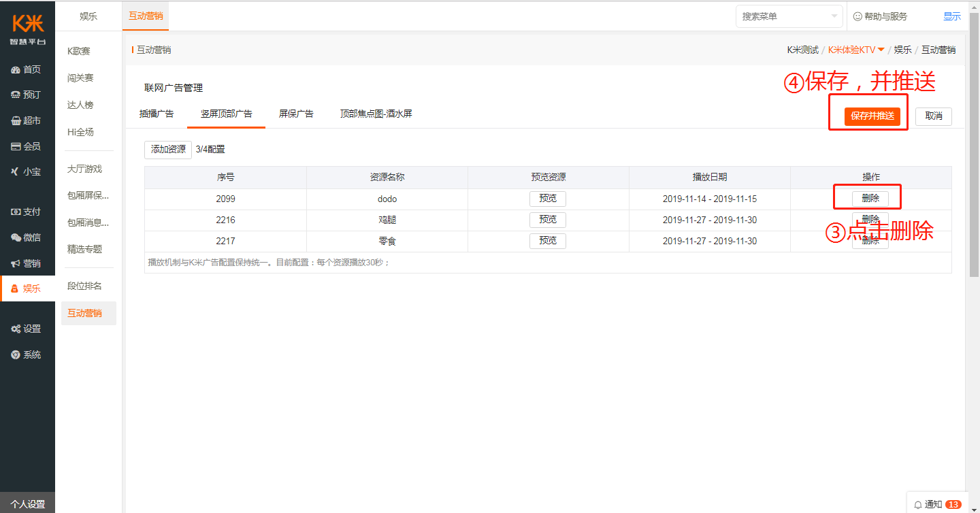Switch to 屏保广告 tab
The width and height of the screenshot is (980, 513).
coord(296,114)
